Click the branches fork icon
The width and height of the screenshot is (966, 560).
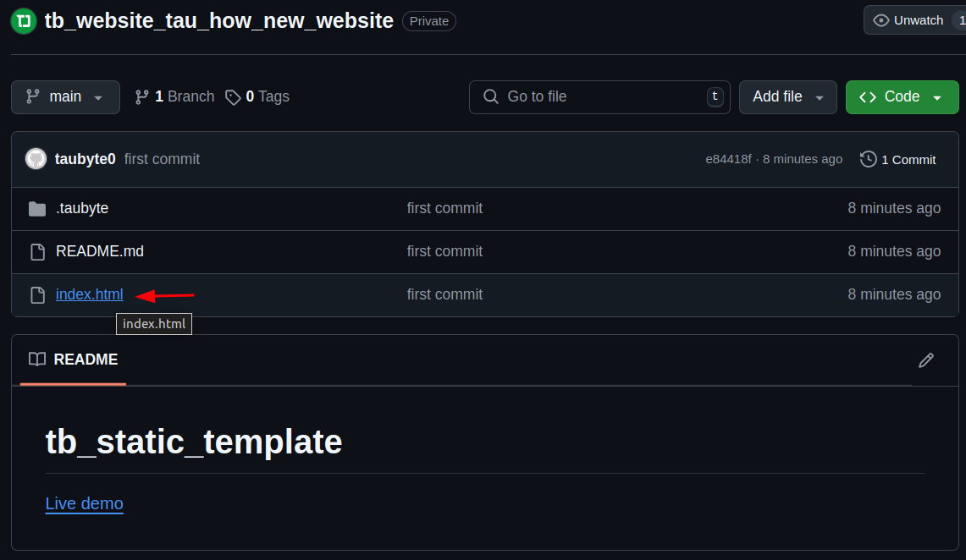pos(142,97)
